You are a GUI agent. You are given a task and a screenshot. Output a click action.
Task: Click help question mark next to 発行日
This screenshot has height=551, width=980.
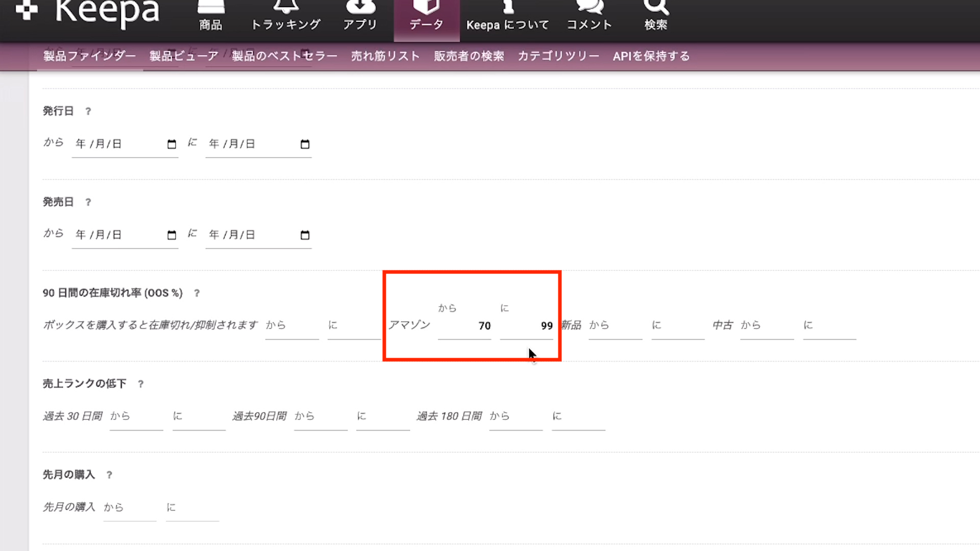[x=88, y=111]
